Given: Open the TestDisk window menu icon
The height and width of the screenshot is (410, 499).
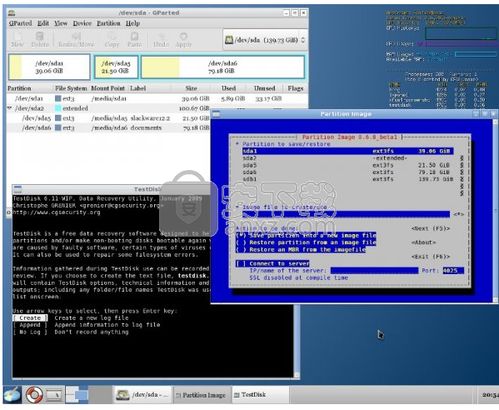Looking at the screenshot, I should click(x=18, y=189).
